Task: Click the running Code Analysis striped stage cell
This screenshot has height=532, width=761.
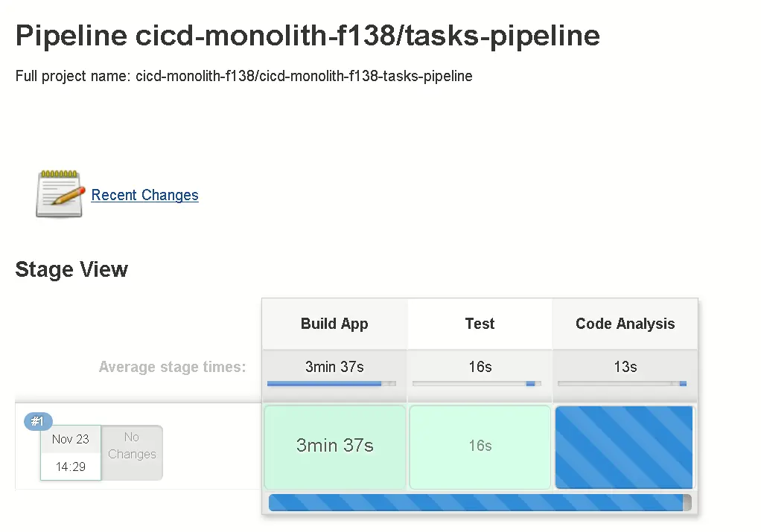Action: coord(624,446)
